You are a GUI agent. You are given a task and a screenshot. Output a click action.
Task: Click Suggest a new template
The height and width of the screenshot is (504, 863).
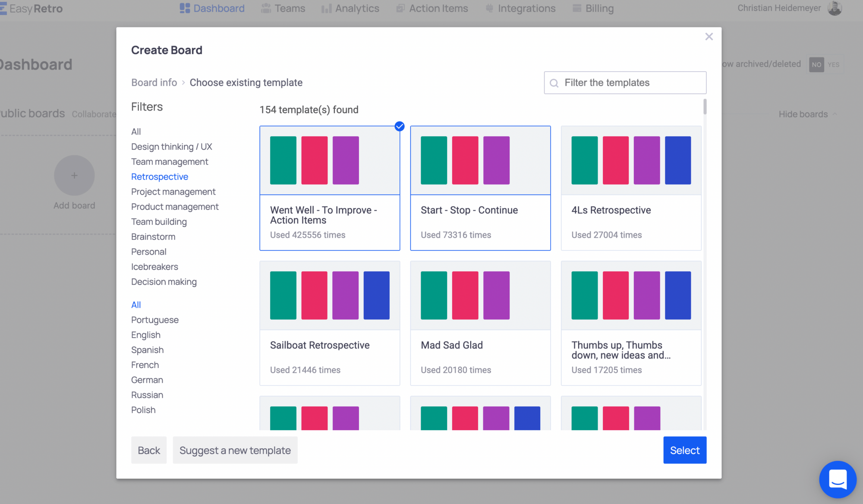[235, 450]
